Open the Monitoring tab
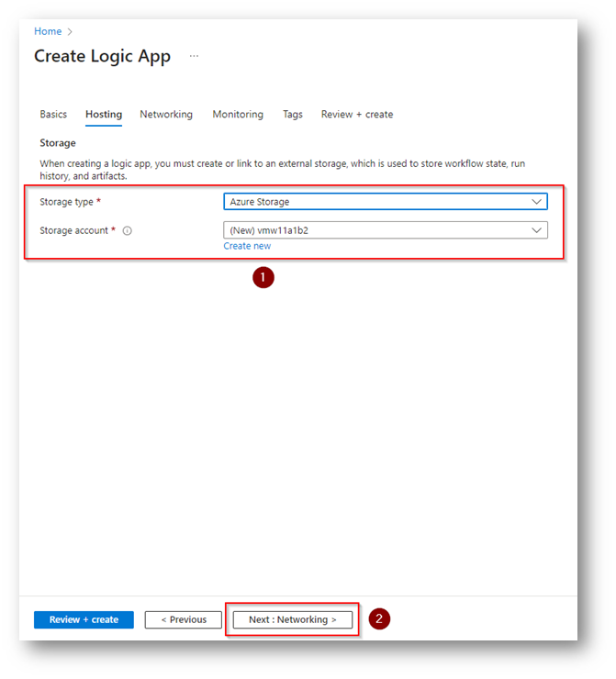 [238, 114]
